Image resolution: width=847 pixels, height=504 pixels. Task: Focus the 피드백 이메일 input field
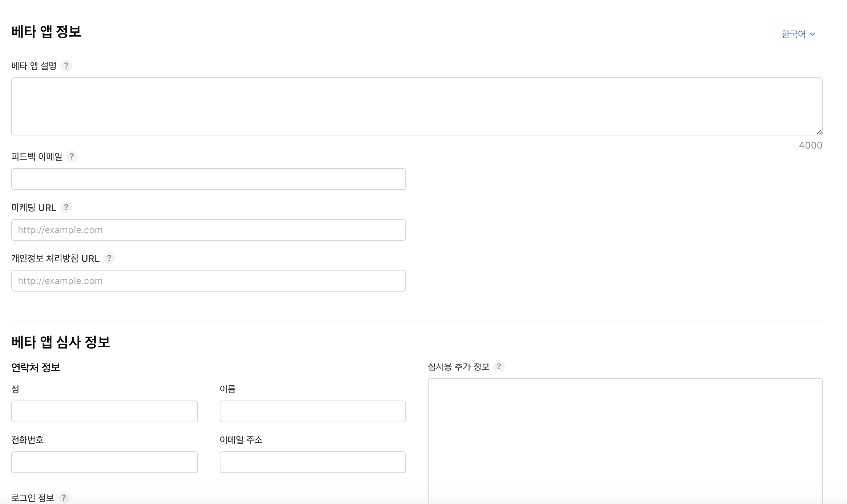(x=208, y=179)
